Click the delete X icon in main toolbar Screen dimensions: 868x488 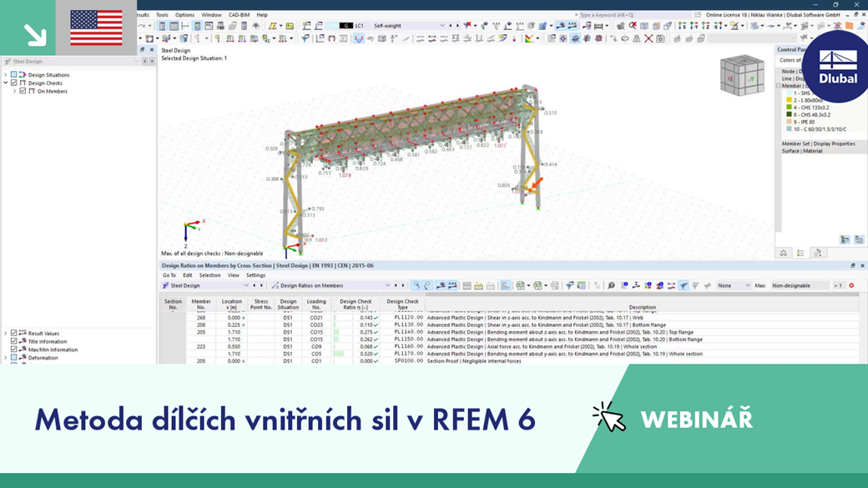[648, 38]
